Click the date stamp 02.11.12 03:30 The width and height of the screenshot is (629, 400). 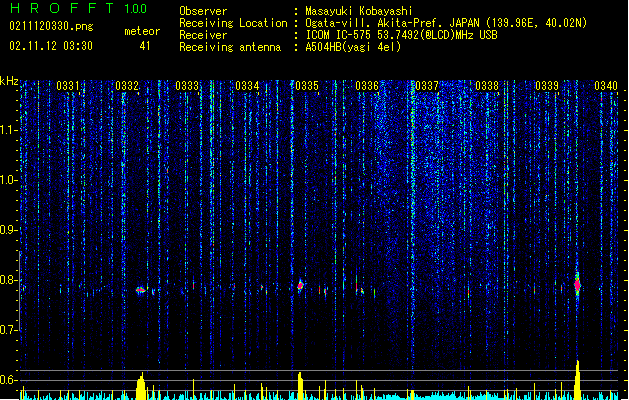[51, 46]
